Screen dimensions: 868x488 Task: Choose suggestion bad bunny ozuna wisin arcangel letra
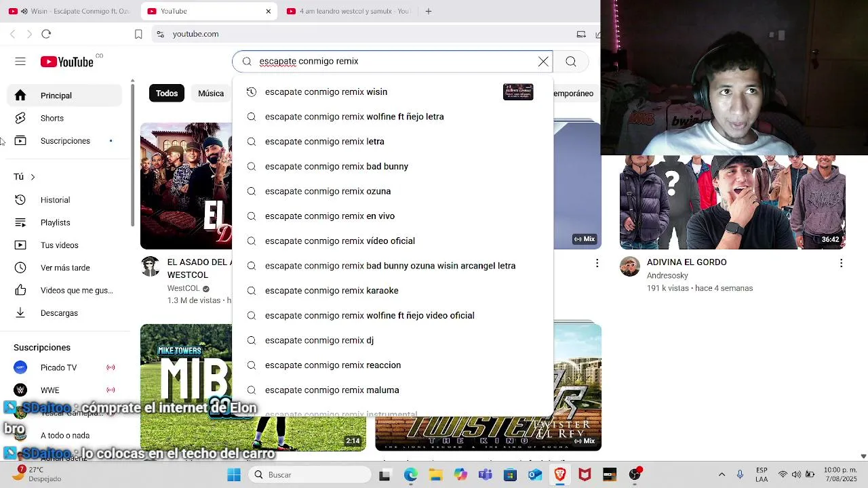click(x=393, y=266)
